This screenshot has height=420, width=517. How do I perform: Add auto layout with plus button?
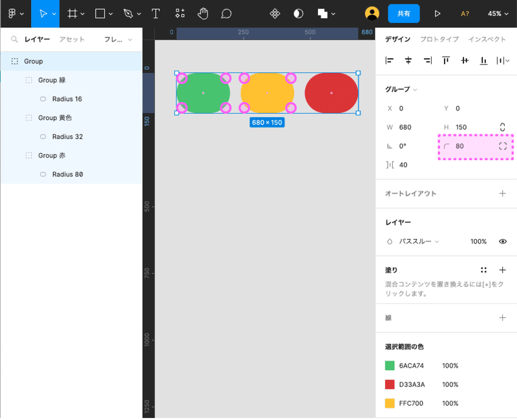[503, 193]
